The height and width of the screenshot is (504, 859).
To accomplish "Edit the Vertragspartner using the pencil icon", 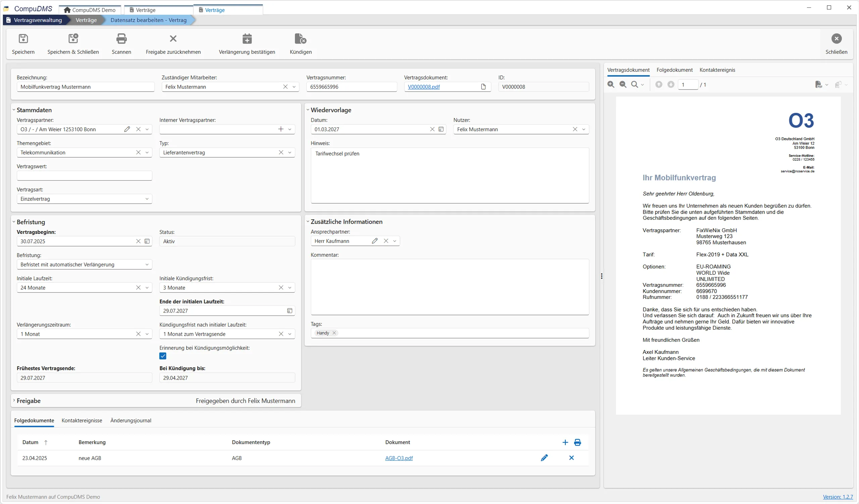I will (x=127, y=129).
